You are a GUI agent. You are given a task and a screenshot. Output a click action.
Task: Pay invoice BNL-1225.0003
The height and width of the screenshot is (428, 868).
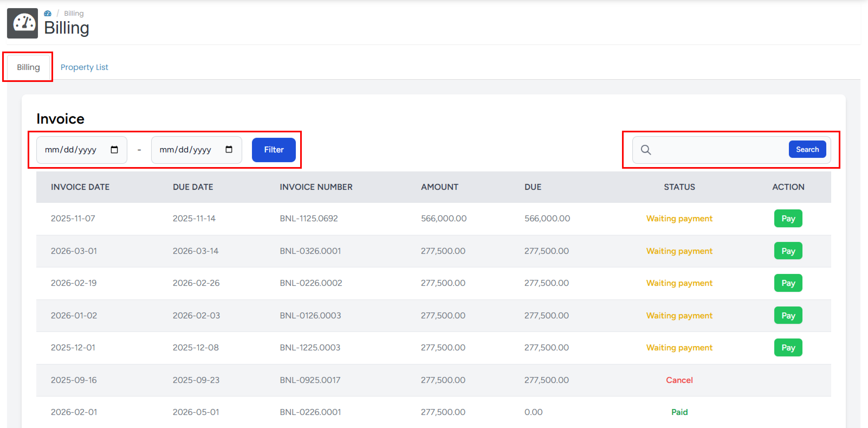[x=788, y=347]
